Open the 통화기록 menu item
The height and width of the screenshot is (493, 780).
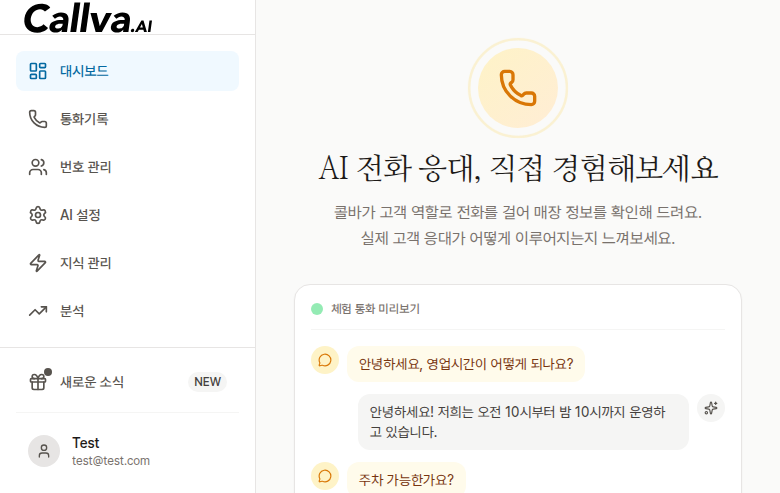coord(84,119)
